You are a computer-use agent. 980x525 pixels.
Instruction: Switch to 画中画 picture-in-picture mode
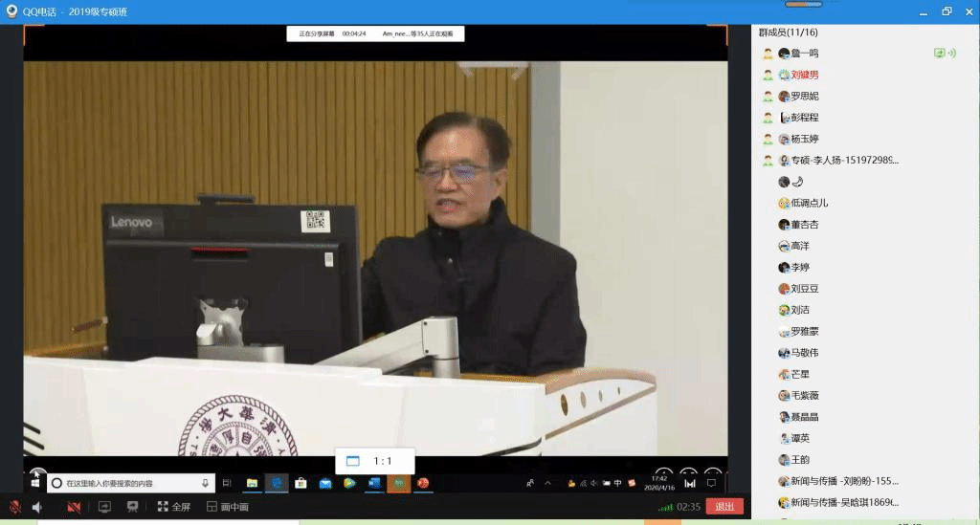point(228,507)
